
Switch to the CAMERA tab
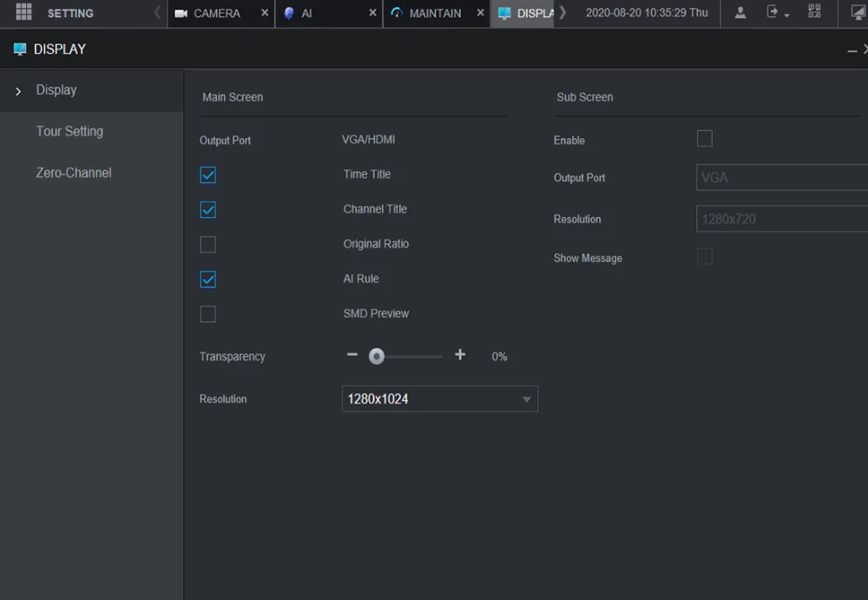click(x=217, y=13)
